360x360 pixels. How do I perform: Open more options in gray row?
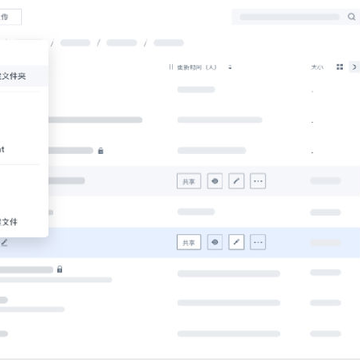pyautogui.click(x=258, y=181)
